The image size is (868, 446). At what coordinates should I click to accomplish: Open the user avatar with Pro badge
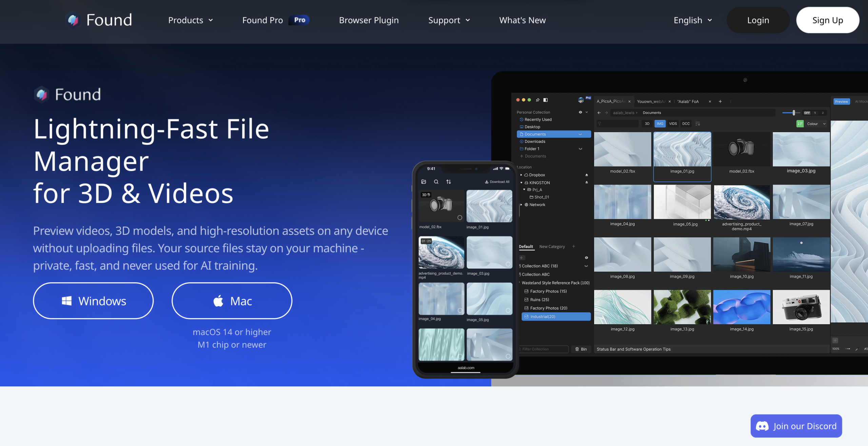click(581, 100)
